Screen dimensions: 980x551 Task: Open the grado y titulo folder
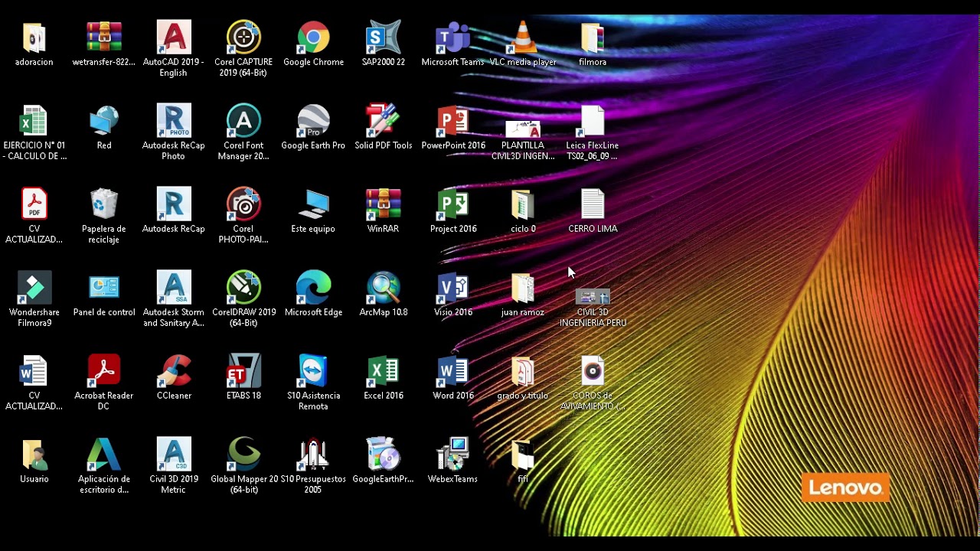point(523,371)
